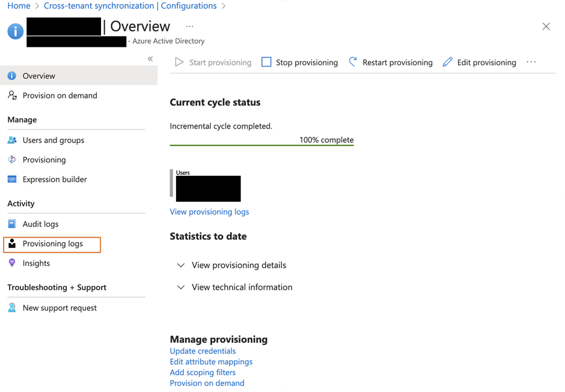The height and width of the screenshot is (392, 565).
Task: Open Provisioning under Manage
Action: point(44,160)
